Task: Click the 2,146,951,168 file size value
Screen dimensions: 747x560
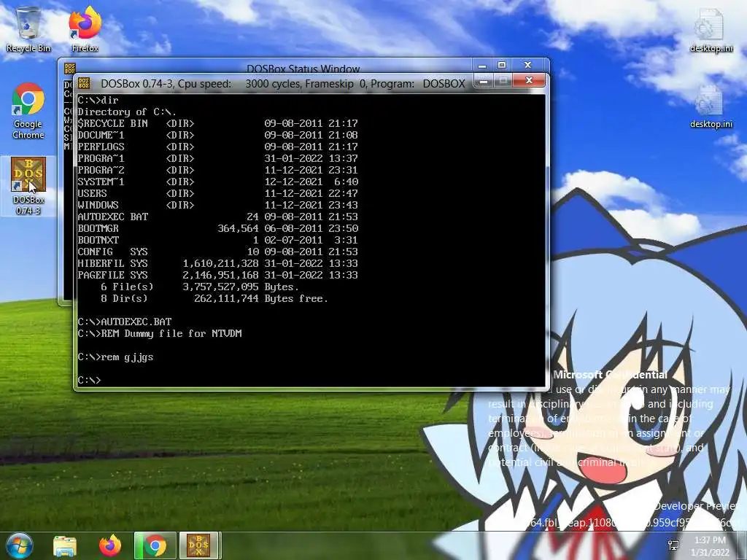Action: [220, 275]
